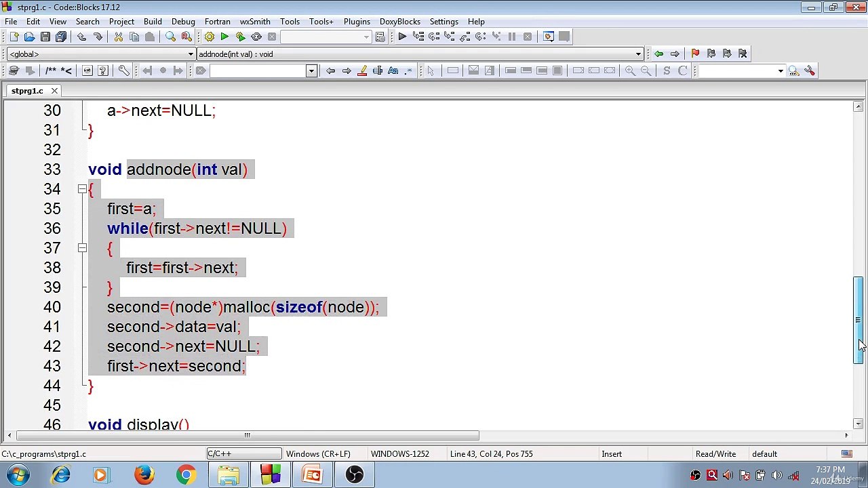Open Find with the magnifier icon
The width and height of the screenshot is (868, 488).
coord(170,37)
